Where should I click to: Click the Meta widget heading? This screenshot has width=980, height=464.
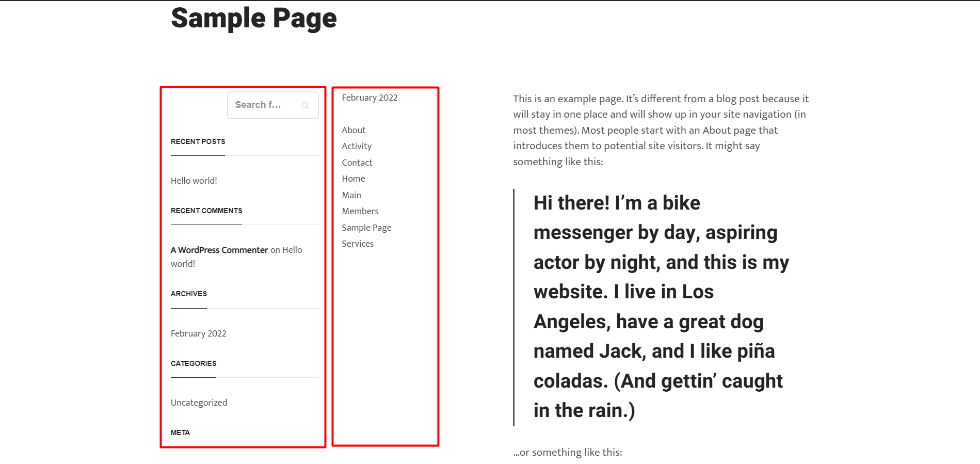click(x=180, y=433)
